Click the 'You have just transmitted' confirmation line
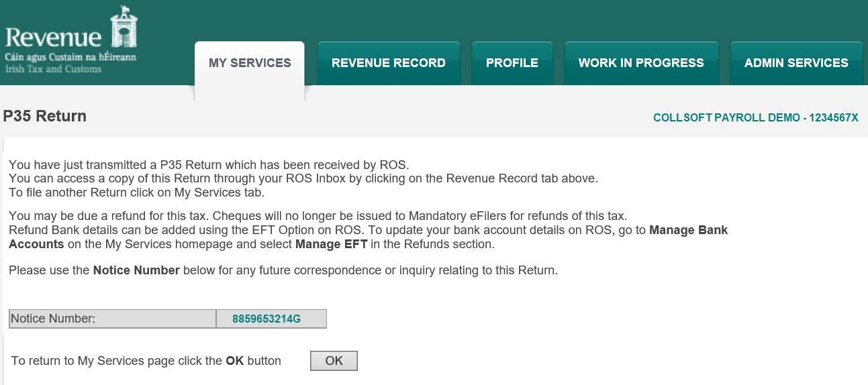This screenshot has width=868, height=385. tap(208, 164)
